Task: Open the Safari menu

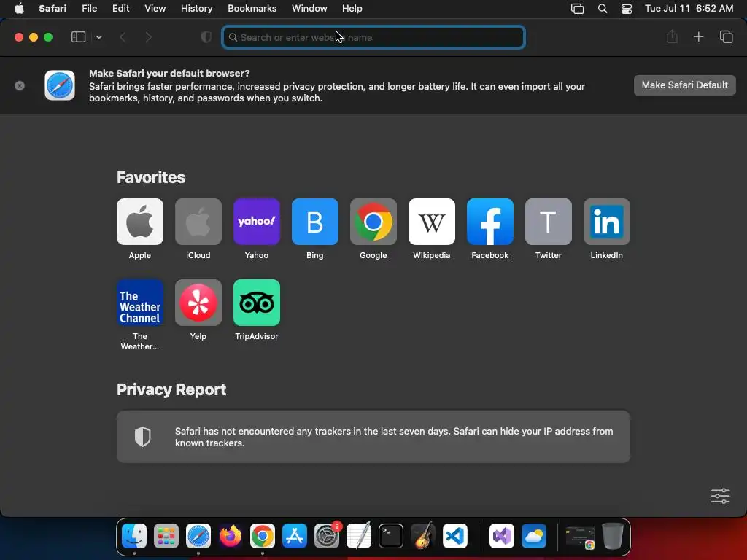Action: pos(53,8)
